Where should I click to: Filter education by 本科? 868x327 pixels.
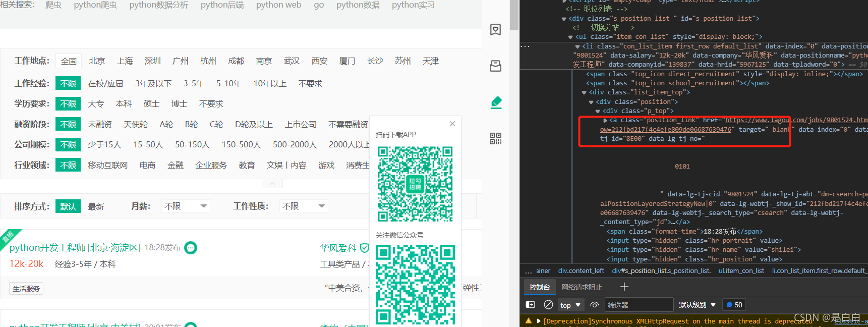124,104
